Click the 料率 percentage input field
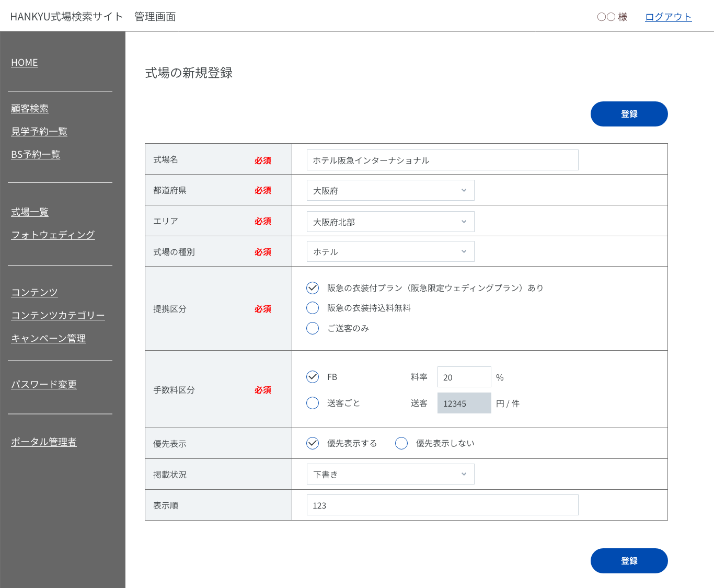This screenshot has width=714, height=588. click(464, 377)
